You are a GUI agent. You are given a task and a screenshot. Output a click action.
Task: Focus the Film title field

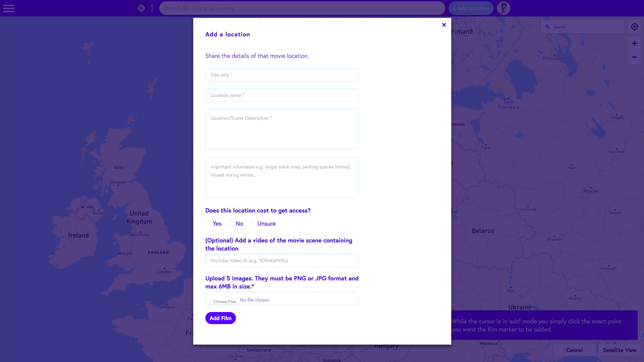click(282, 75)
